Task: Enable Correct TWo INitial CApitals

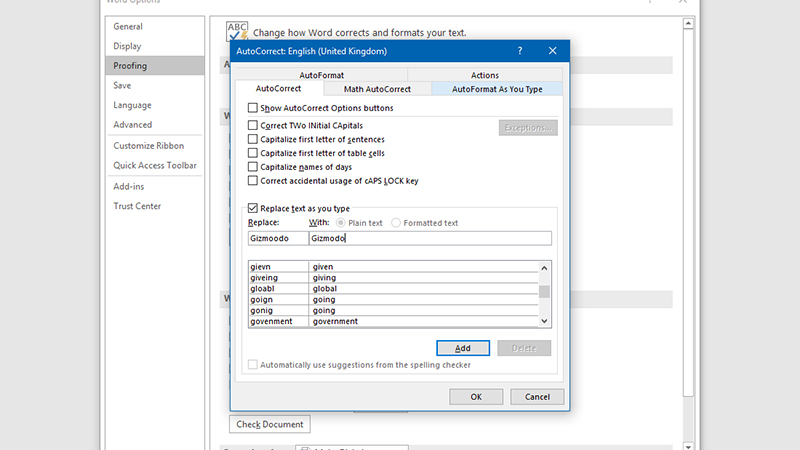Action: pyautogui.click(x=253, y=125)
